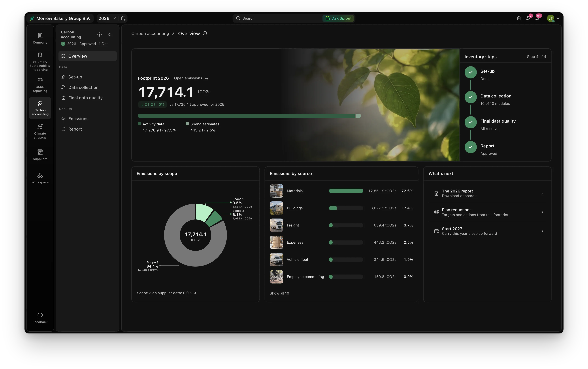
Task: Select Overview in the panel menu
Action: coord(88,56)
